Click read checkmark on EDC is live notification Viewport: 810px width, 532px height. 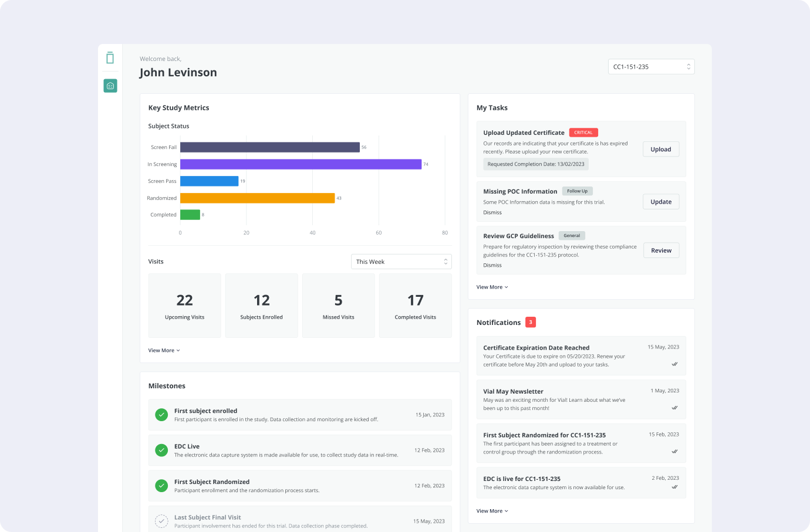(674, 487)
